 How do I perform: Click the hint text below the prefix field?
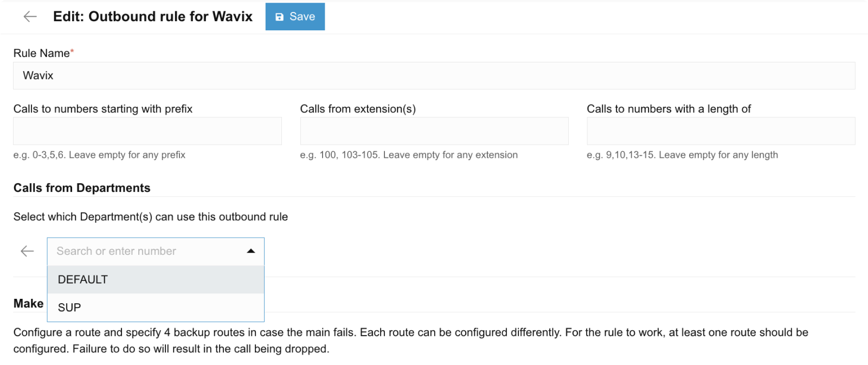99,155
